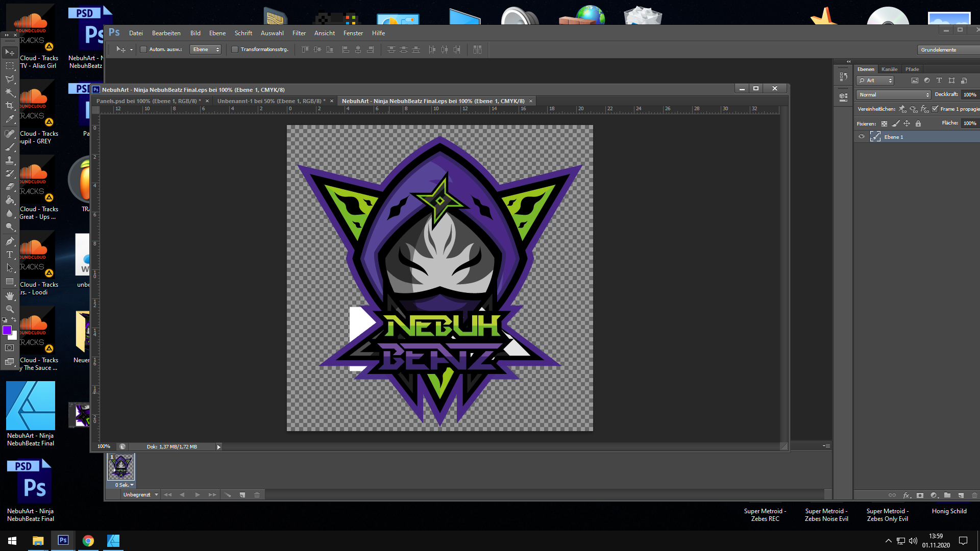Screen dimensions: 980x551
Task: Create new group in Layers panel
Action: click(x=947, y=495)
